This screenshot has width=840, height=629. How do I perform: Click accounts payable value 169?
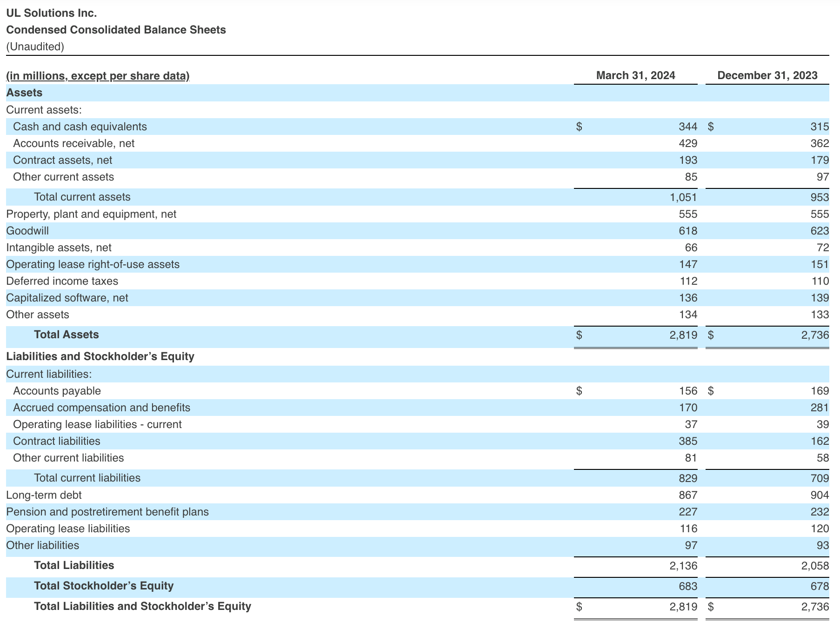820,391
